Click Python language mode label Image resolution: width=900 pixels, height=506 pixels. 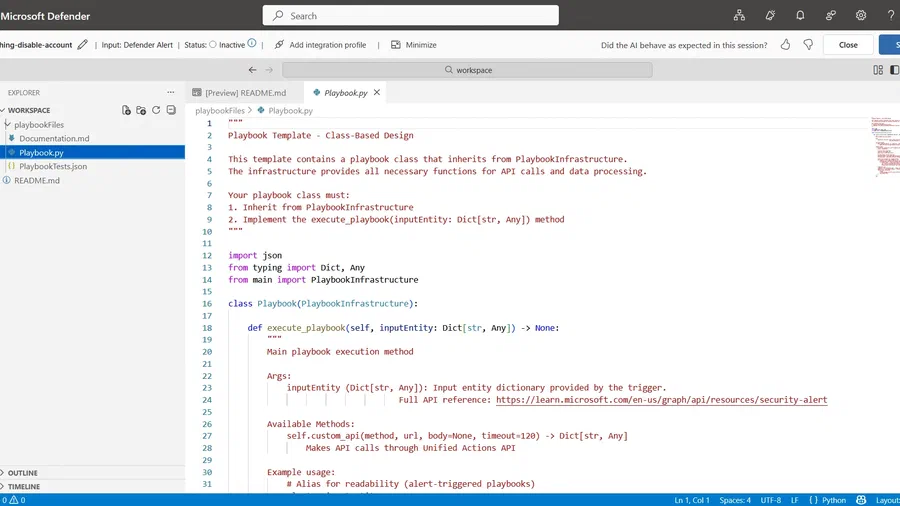coord(834,500)
